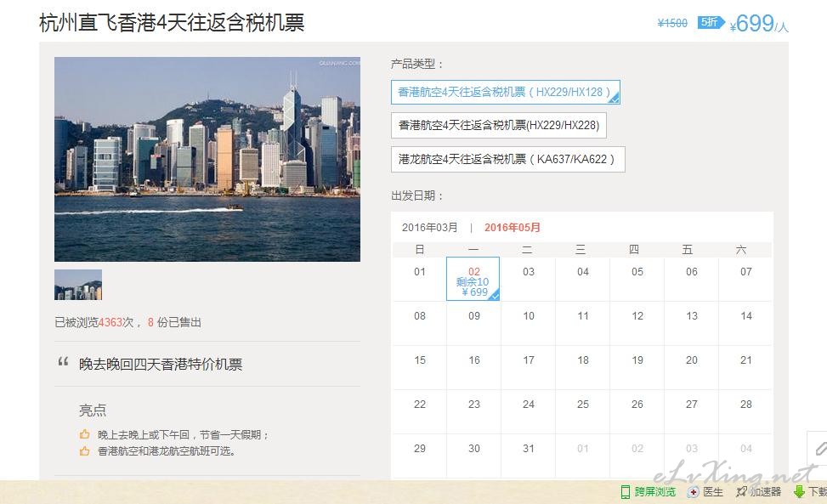This screenshot has height=504, width=827.
Task: Click the edit pencil icon at right edge
Action: 819,448
